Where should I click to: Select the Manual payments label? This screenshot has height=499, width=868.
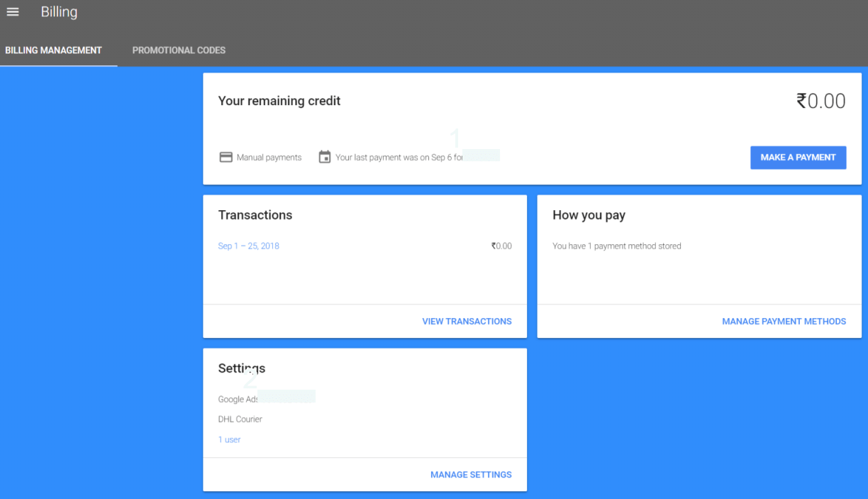[x=269, y=158]
